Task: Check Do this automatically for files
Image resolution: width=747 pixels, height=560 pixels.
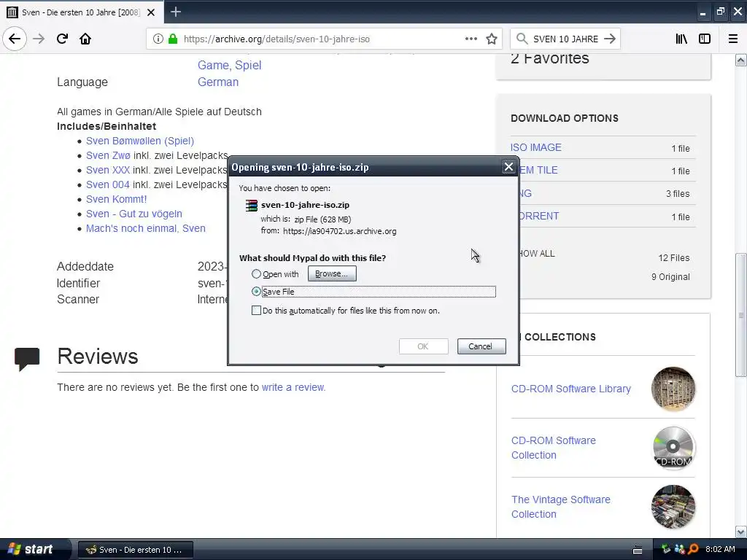Action: tap(256, 311)
